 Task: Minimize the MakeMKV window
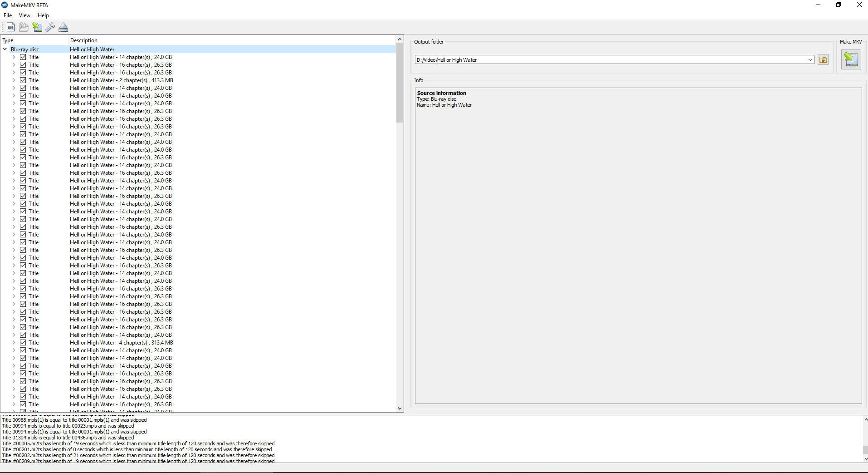(818, 5)
